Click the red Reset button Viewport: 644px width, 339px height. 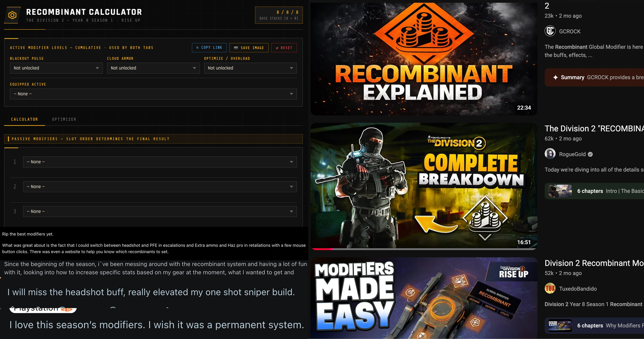click(x=284, y=48)
